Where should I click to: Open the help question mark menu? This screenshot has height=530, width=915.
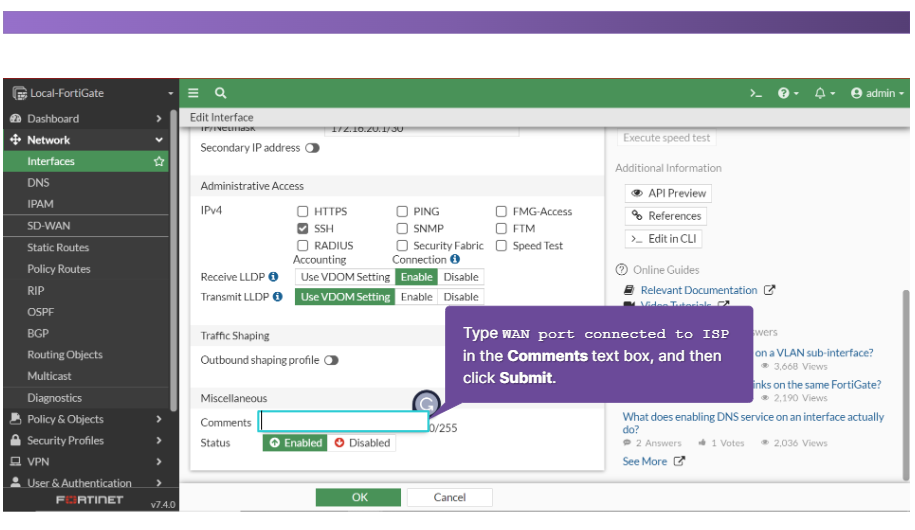pyautogui.click(x=788, y=93)
